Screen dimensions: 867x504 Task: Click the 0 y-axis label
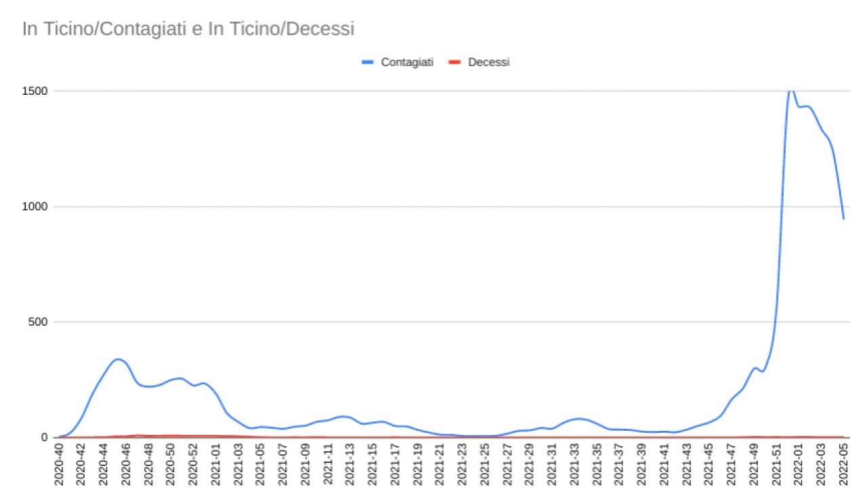[45, 438]
